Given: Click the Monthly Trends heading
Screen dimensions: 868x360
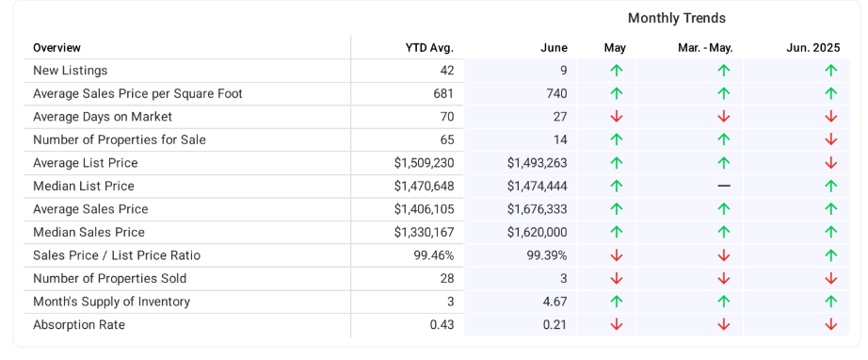Looking at the screenshot, I should (677, 18).
